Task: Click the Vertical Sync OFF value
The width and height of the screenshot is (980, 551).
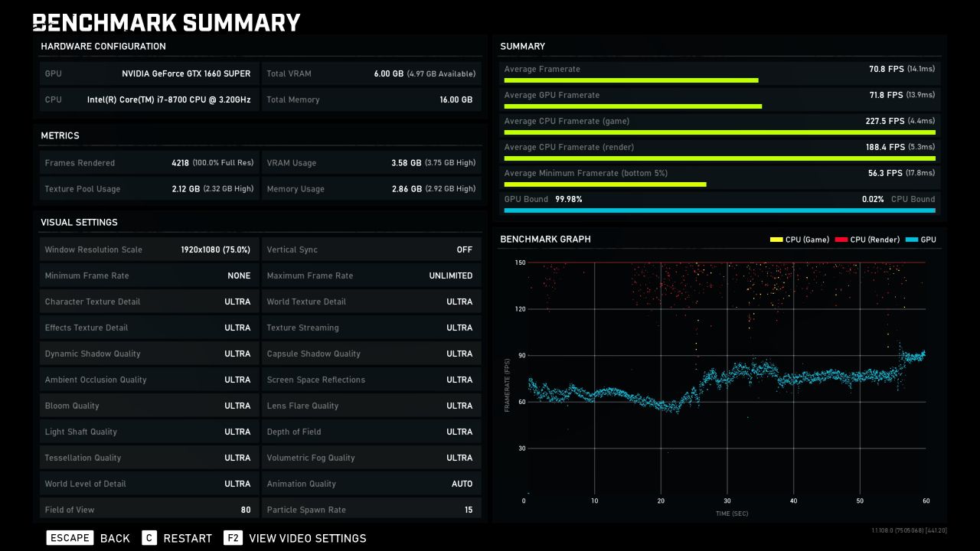Action: (x=465, y=249)
